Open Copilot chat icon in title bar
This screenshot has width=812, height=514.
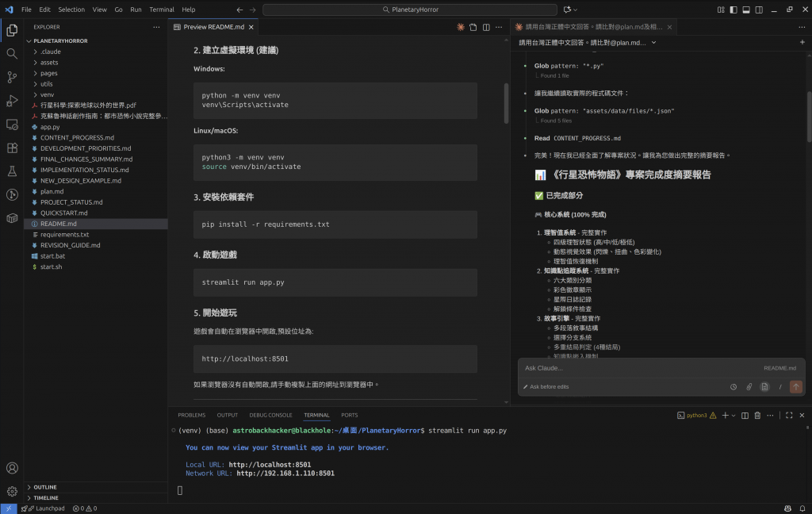click(568, 10)
